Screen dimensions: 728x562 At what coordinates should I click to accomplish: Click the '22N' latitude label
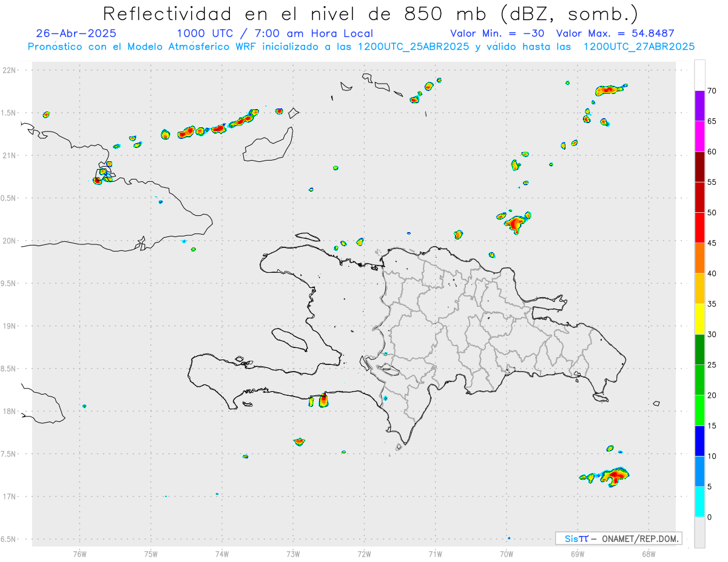point(10,70)
